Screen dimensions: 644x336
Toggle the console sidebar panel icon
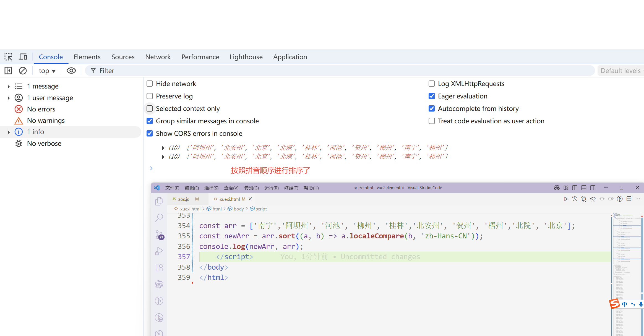pyautogui.click(x=8, y=71)
